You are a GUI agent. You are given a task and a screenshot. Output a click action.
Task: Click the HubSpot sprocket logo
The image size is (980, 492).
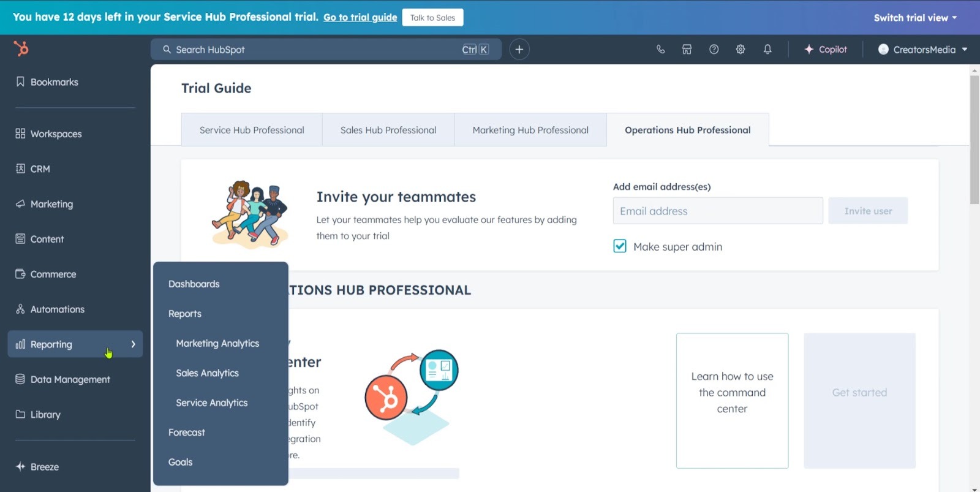click(x=21, y=48)
